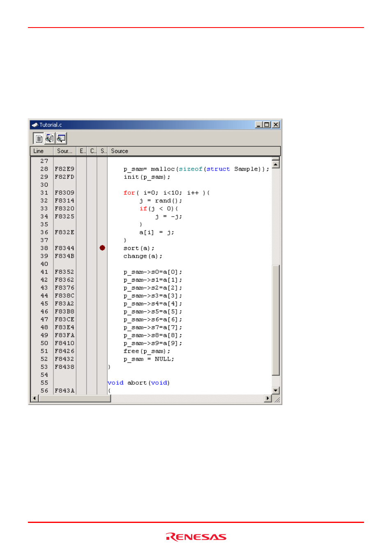
Task: Select the source-only view mode icon
Action: pos(38,139)
